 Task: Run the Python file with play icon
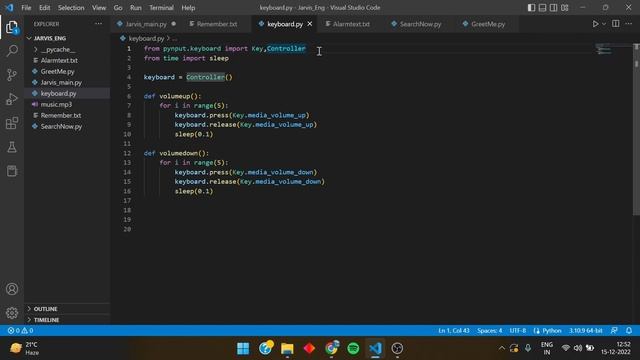[x=595, y=24]
